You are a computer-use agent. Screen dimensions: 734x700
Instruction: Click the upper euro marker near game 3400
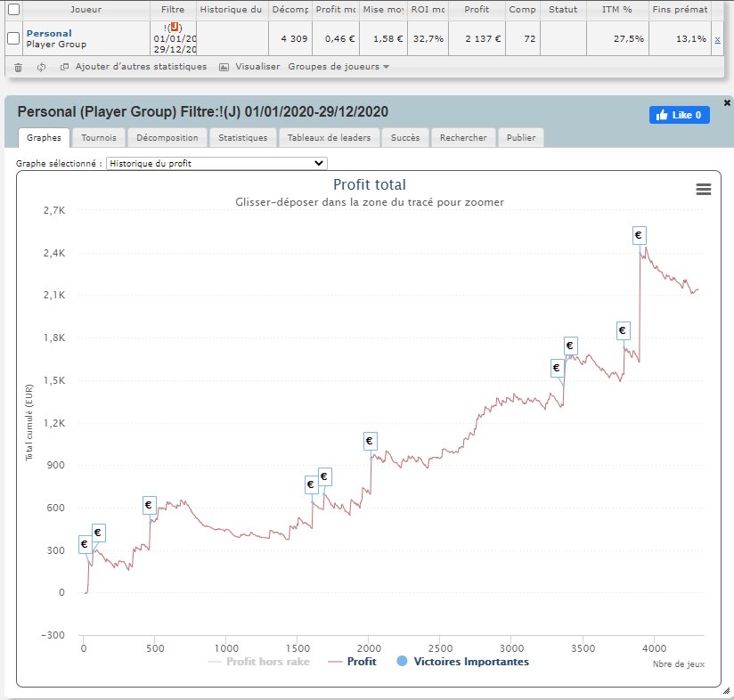point(570,346)
